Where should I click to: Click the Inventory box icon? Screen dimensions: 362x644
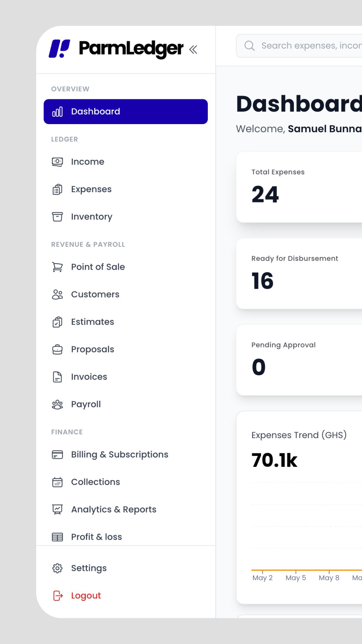57,217
